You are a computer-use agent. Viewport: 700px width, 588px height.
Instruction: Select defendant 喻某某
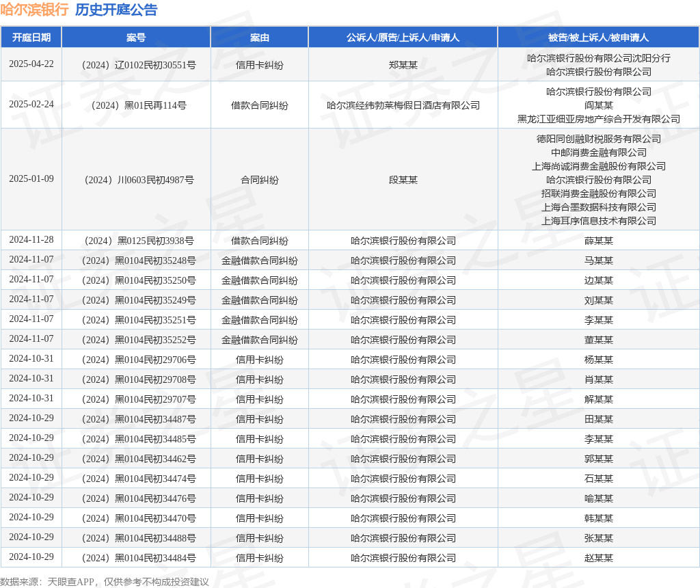coord(599,498)
